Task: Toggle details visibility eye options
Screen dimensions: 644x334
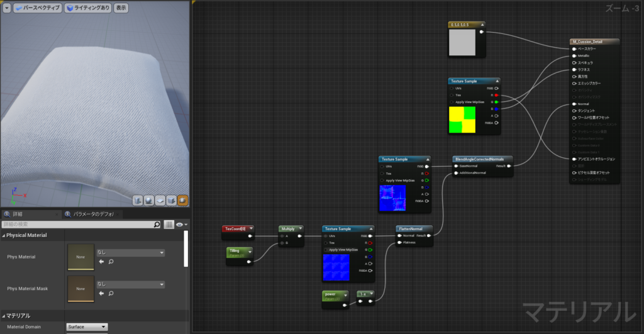Action: [182, 225]
